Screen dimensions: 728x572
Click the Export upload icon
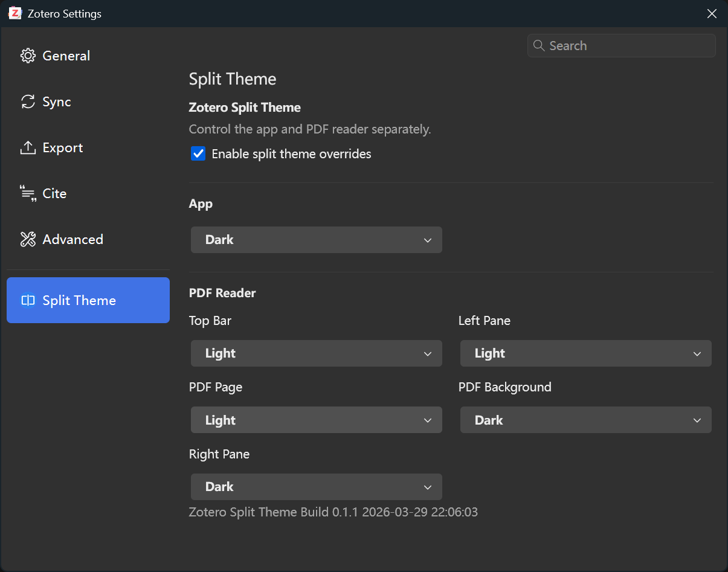point(28,147)
